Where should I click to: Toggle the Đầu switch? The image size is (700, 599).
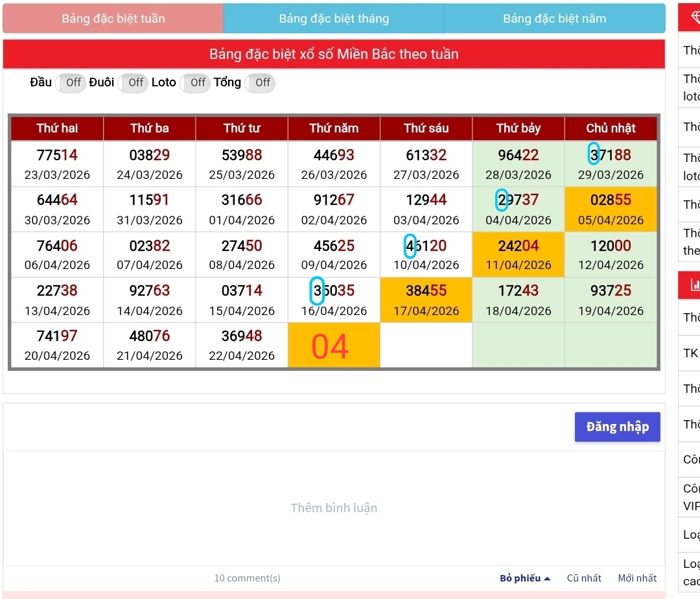point(71,83)
